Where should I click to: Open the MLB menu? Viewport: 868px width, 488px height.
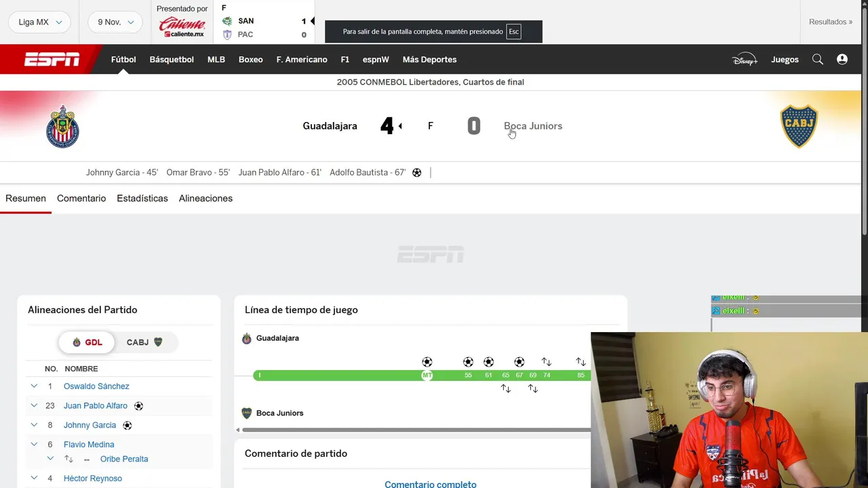point(216,60)
